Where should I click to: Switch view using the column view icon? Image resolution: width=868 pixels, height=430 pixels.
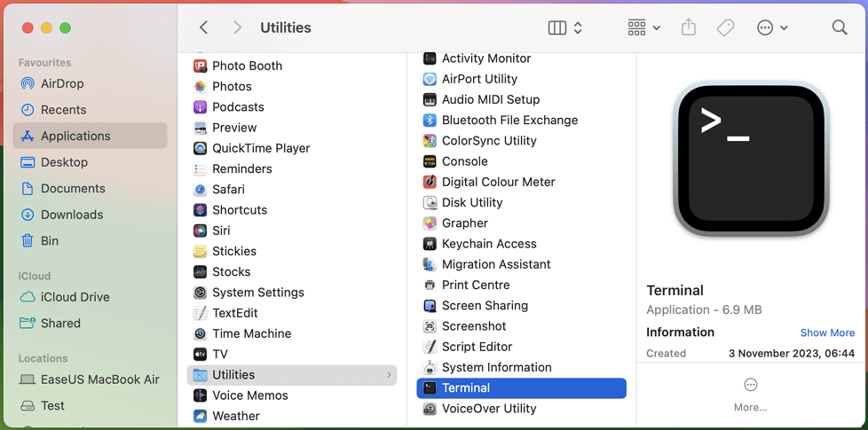pyautogui.click(x=556, y=27)
